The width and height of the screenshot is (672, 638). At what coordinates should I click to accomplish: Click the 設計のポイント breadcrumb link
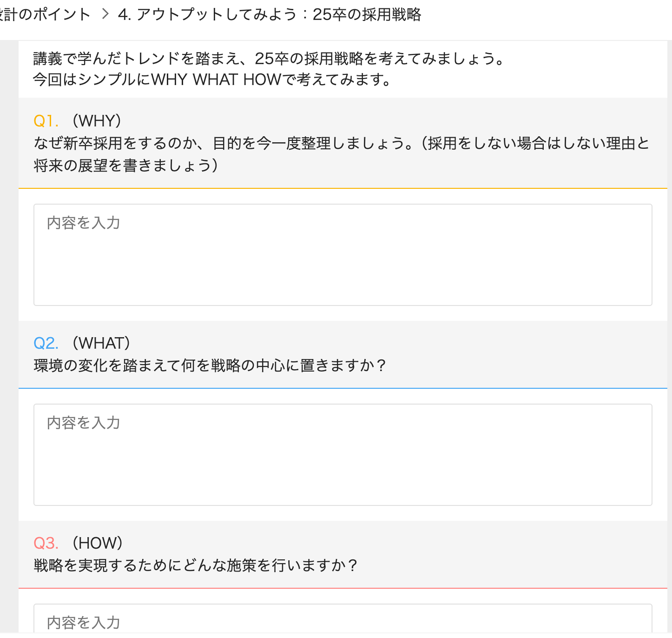[x=45, y=14]
